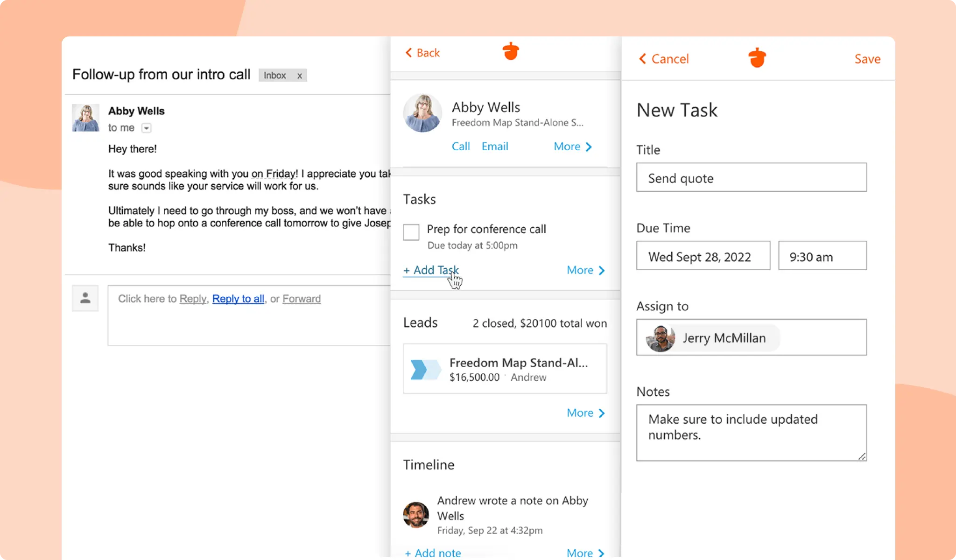Save the new 'Send quote' task
The width and height of the screenshot is (956, 560).
(x=867, y=58)
